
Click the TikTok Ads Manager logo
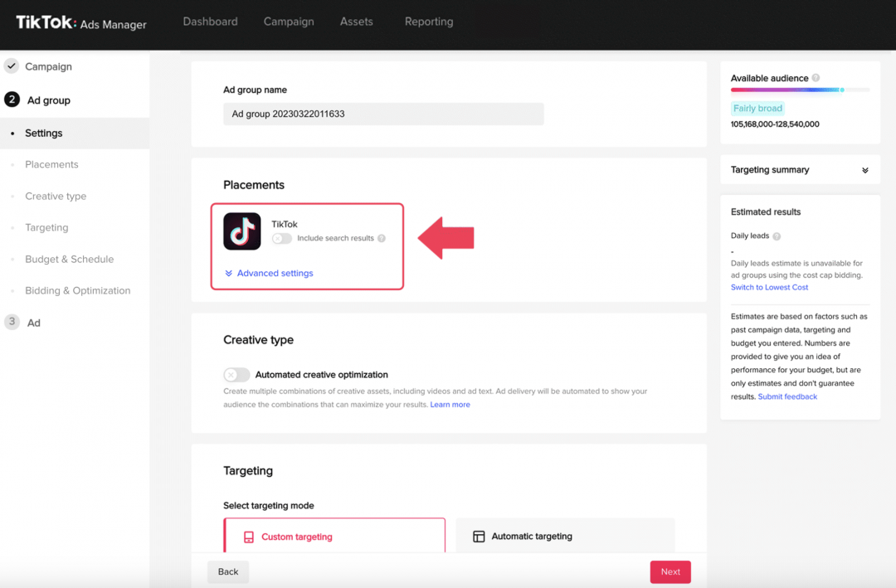pos(81,23)
